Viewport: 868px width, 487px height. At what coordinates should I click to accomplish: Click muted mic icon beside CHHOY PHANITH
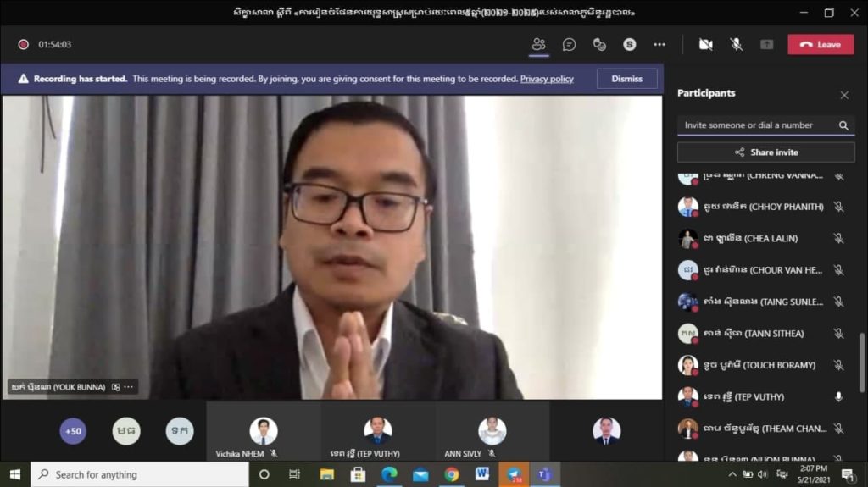[x=838, y=207]
